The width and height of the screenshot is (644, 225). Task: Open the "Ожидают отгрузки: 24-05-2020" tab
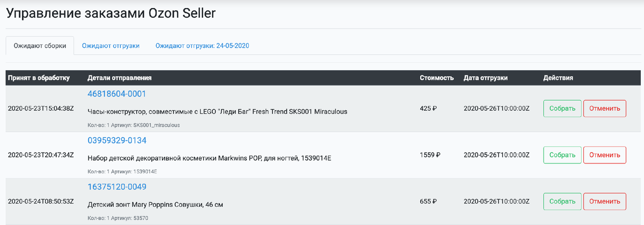(x=202, y=46)
